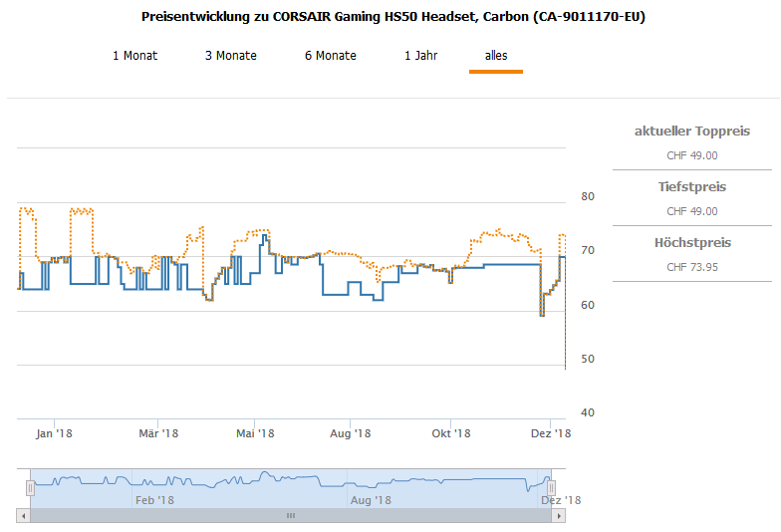Click the orange dotted line peak near Jan '18
The width and height of the screenshot is (781, 532).
coord(26,209)
